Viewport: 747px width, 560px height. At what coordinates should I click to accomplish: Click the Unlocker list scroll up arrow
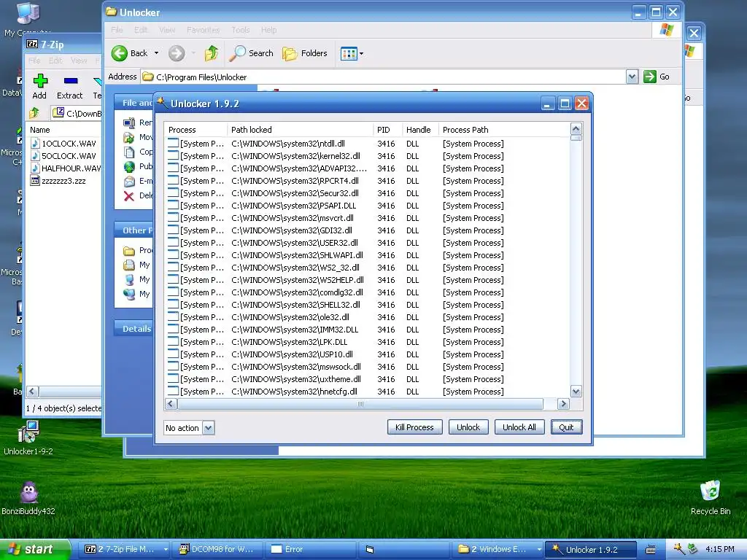click(576, 128)
